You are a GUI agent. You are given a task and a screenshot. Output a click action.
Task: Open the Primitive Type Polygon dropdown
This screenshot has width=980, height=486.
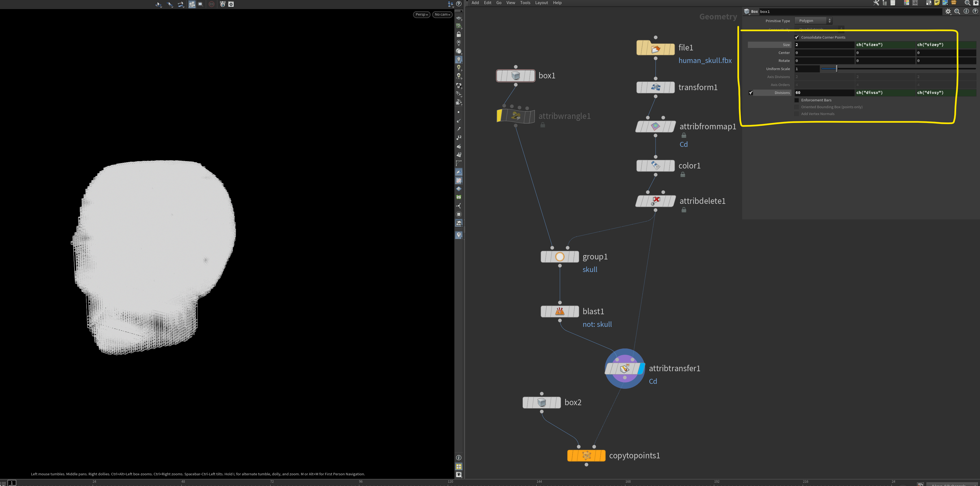(x=813, y=21)
